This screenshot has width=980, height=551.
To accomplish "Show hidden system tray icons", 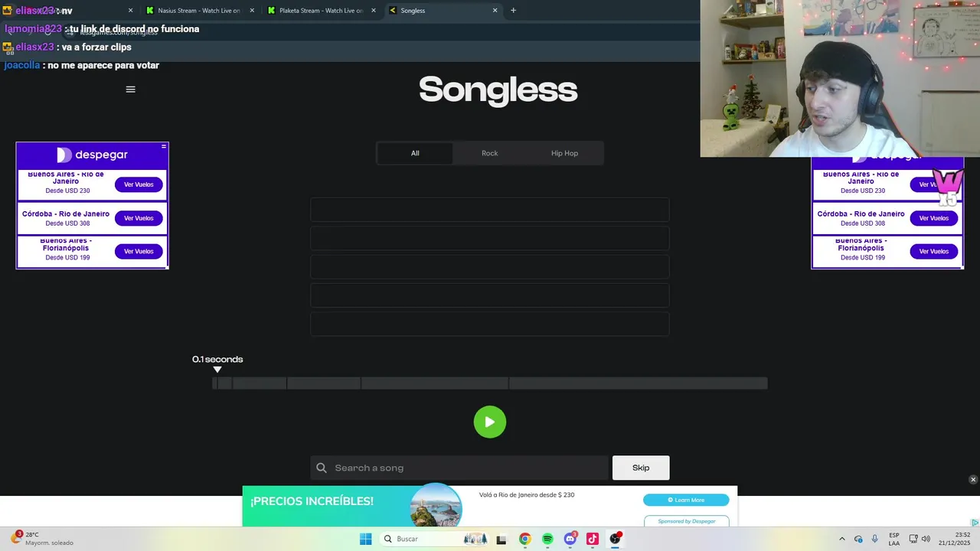I will (x=842, y=539).
